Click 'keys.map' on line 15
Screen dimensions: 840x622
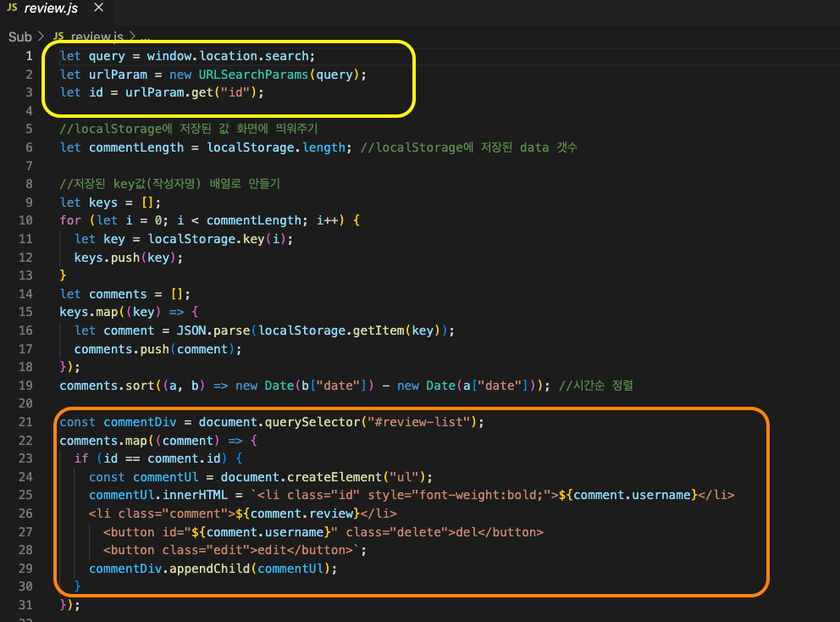point(89,312)
